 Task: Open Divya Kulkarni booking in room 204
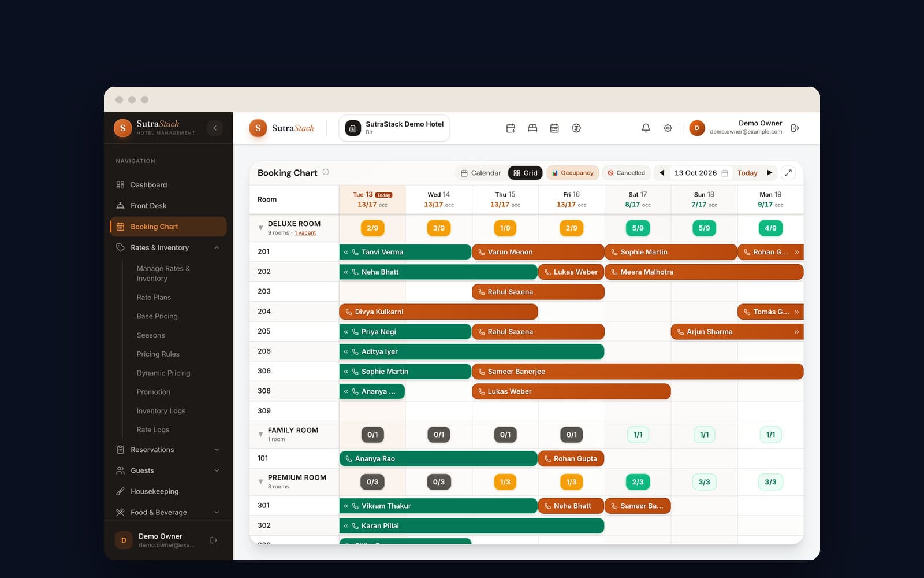(x=438, y=312)
